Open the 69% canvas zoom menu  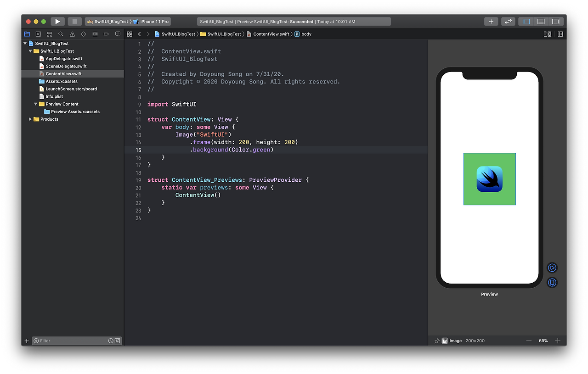point(543,341)
